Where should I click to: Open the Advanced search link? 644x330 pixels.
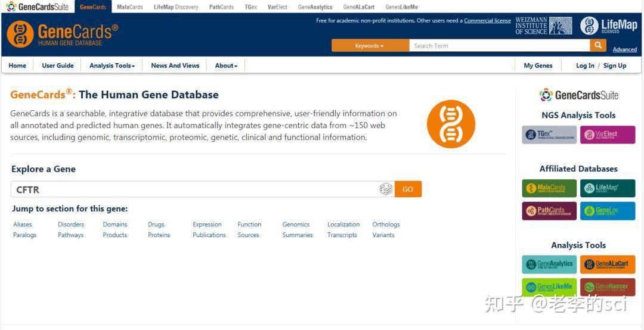click(x=625, y=49)
